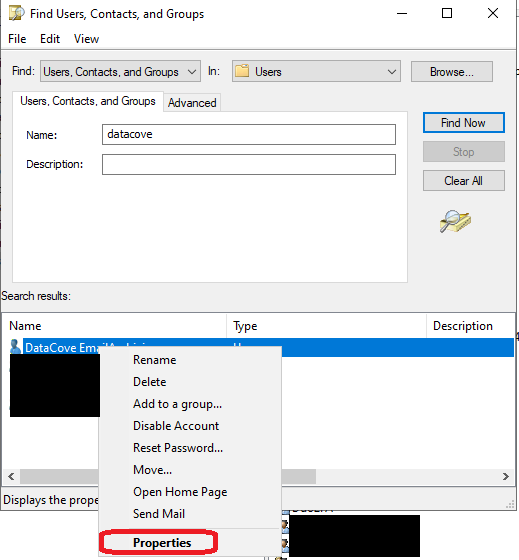Expand the In location dropdown arrow
Image resolution: width=519 pixels, height=560 pixels.
pos(392,71)
